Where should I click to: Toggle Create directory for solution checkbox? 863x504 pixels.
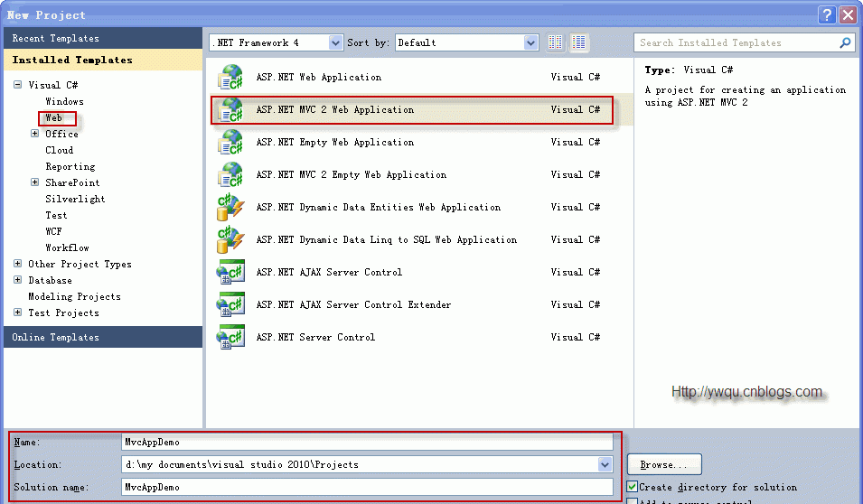(x=633, y=487)
